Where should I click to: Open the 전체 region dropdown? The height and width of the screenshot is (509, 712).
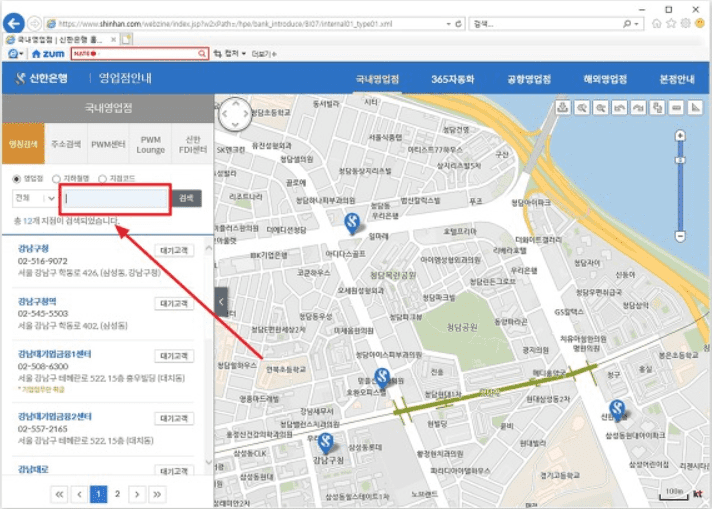pos(35,198)
